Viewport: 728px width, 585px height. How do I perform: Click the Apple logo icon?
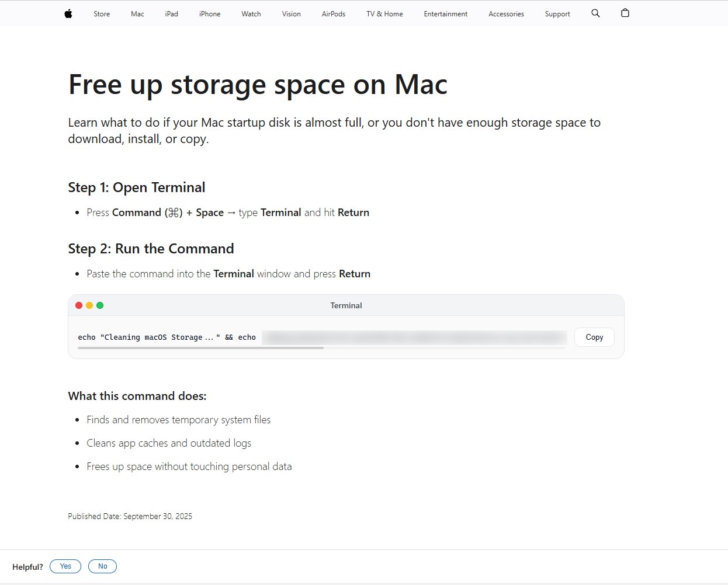pyautogui.click(x=68, y=13)
